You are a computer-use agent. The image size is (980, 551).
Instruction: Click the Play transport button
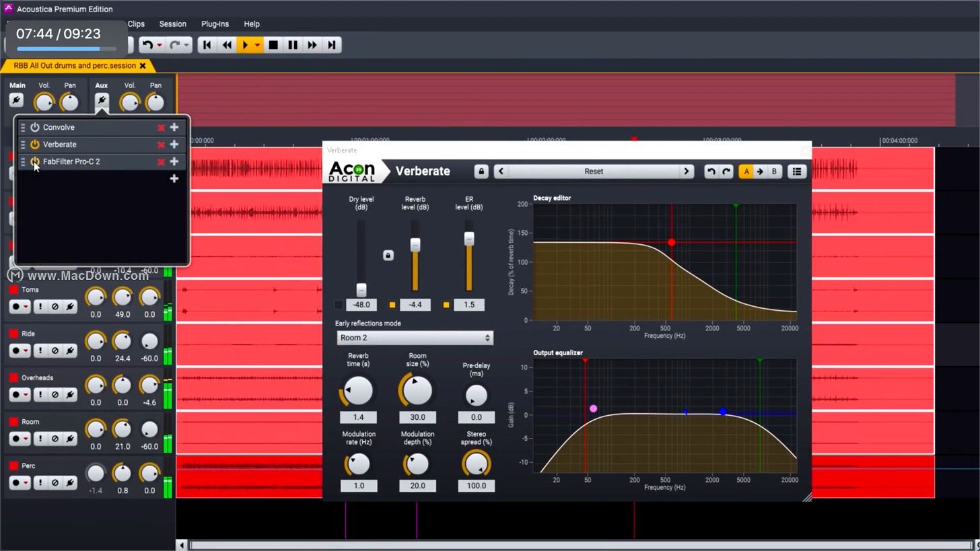pyautogui.click(x=244, y=45)
